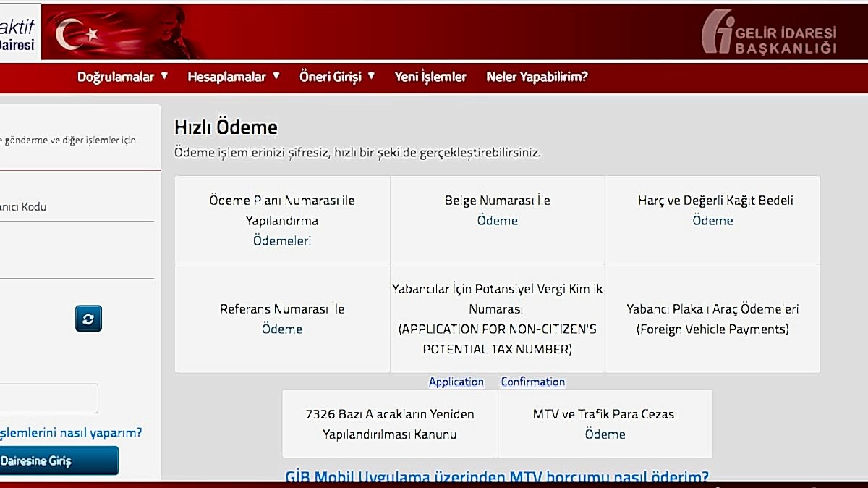This screenshot has height=488, width=868.
Task: Select Harç ve Değerli Kağıt Bedeli Ödeme
Action: click(x=713, y=211)
